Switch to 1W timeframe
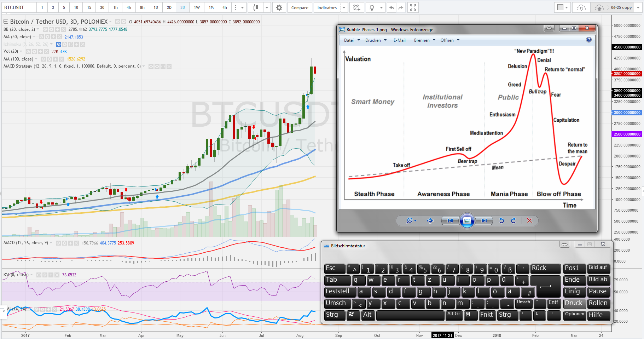The height and width of the screenshot is (339, 644). tap(197, 7)
